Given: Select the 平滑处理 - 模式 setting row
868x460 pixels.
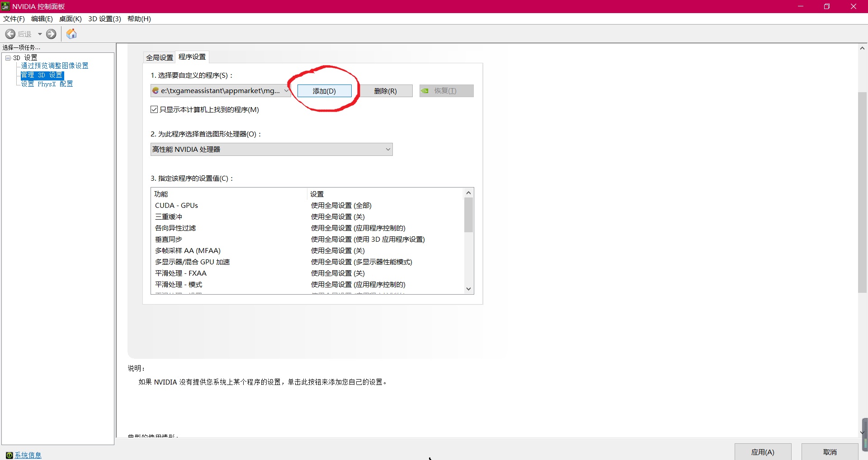Looking at the screenshot, I should pyautogui.click(x=307, y=285).
